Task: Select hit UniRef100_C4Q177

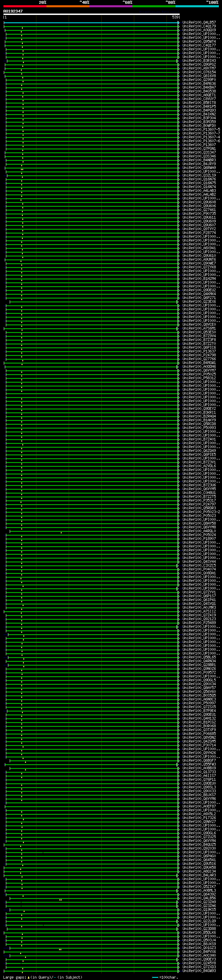Action: coord(199,45)
